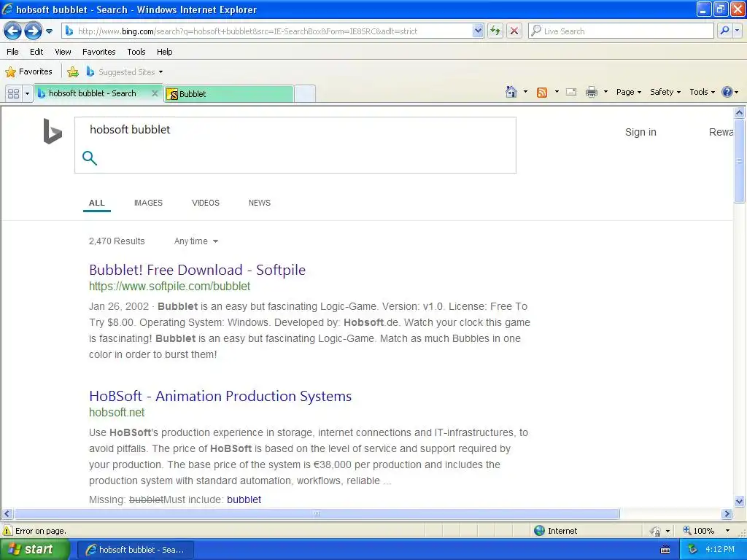Screen dimensions: 747x560
Task: Open the Edit menu
Action: point(36,52)
